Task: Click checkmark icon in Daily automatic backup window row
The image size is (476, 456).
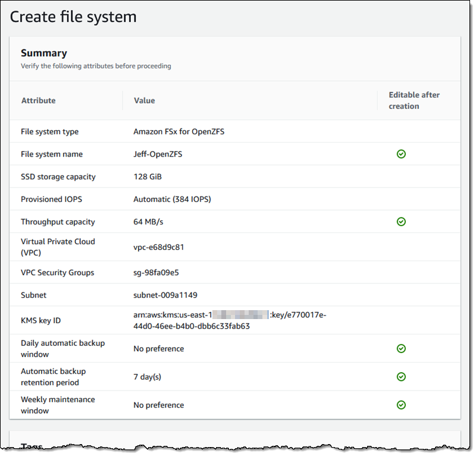Action: coord(401,348)
